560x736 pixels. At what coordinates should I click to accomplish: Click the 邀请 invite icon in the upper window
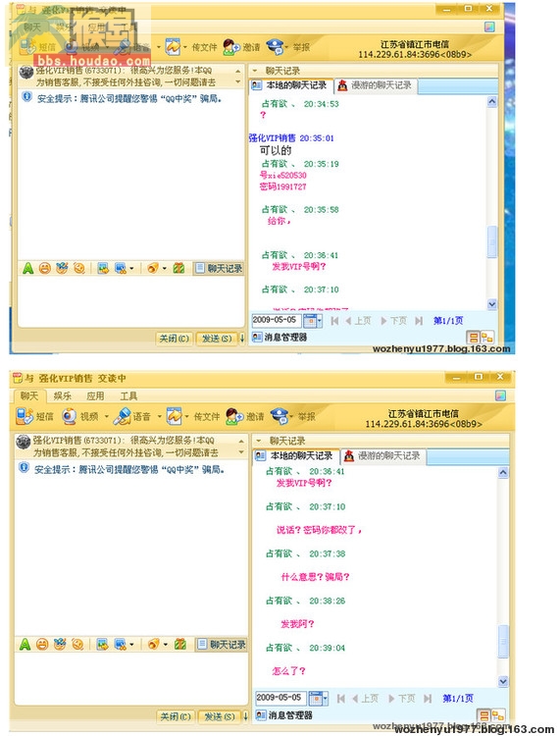[231, 46]
